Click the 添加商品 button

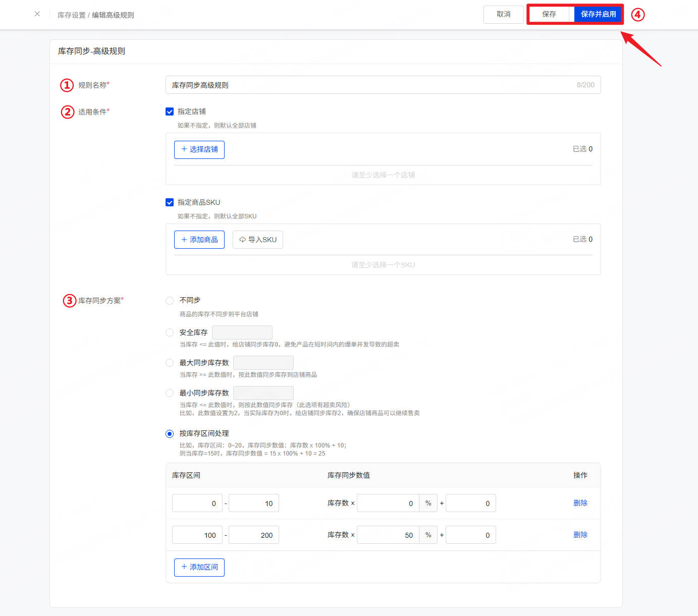199,240
